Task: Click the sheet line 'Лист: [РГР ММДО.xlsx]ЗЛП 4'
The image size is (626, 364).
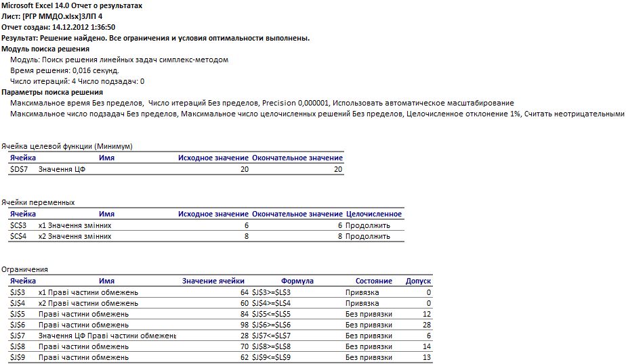Action: point(52,16)
